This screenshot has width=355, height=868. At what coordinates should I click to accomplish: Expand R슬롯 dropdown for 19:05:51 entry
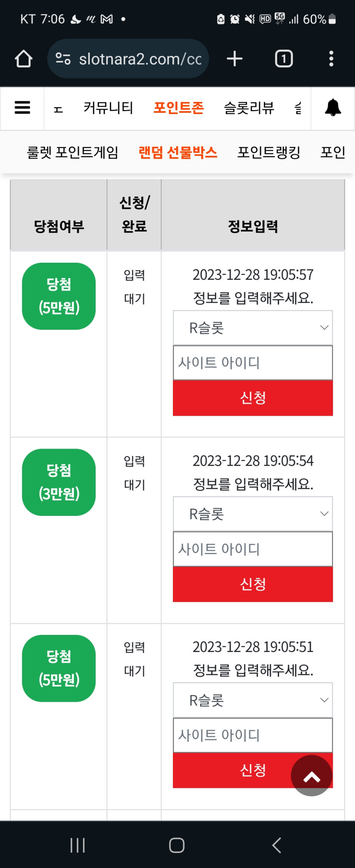253,700
